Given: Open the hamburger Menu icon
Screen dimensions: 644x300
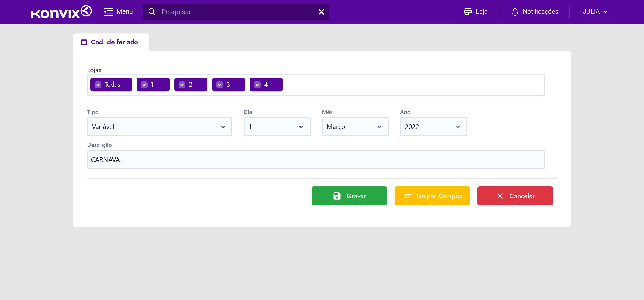Looking at the screenshot, I should point(108,12).
